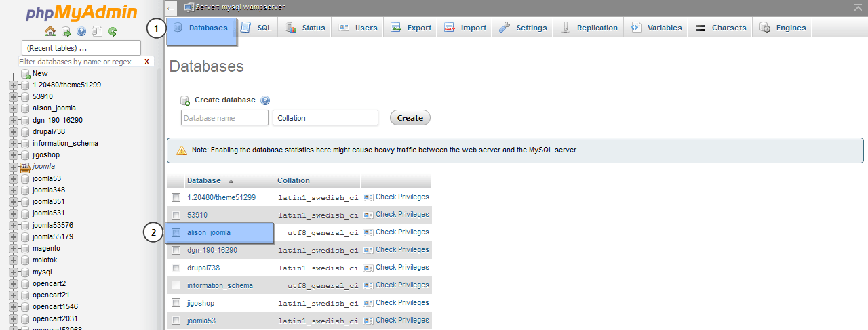The width and height of the screenshot is (868, 330).
Task: Check the joomla53 row checkbox
Action: pyautogui.click(x=176, y=321)
